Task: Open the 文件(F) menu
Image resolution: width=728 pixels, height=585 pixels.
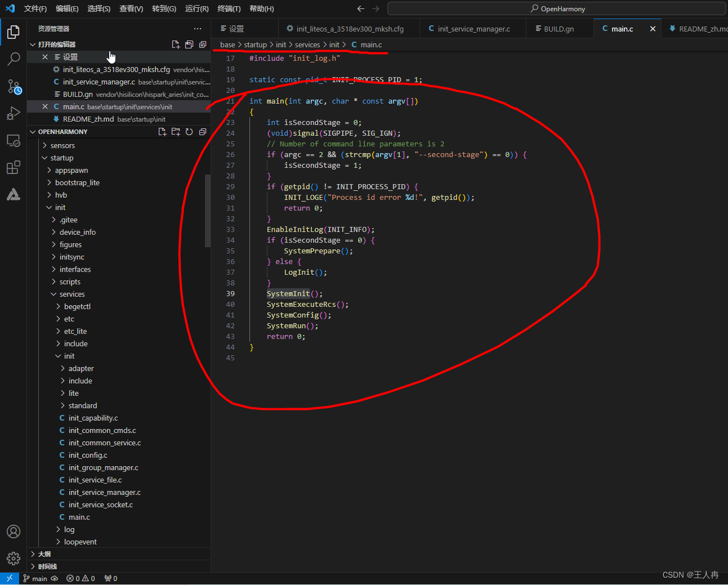Action: (x=35, y=8)
